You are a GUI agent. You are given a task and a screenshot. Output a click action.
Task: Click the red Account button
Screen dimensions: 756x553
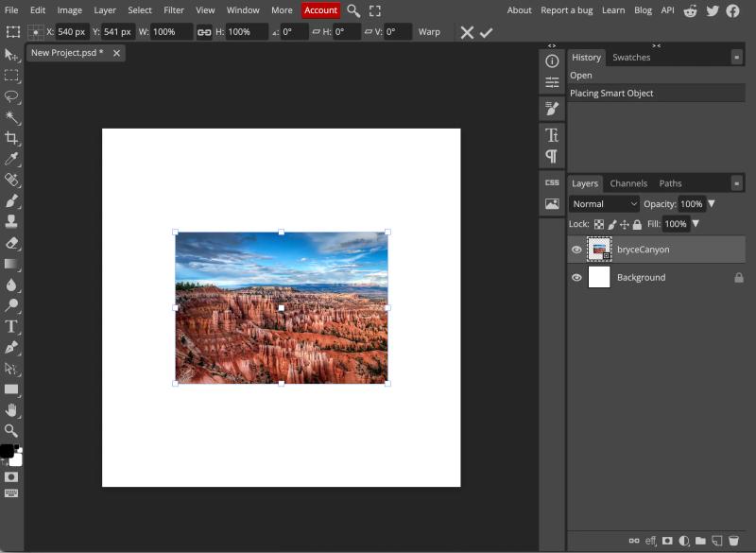320,10
